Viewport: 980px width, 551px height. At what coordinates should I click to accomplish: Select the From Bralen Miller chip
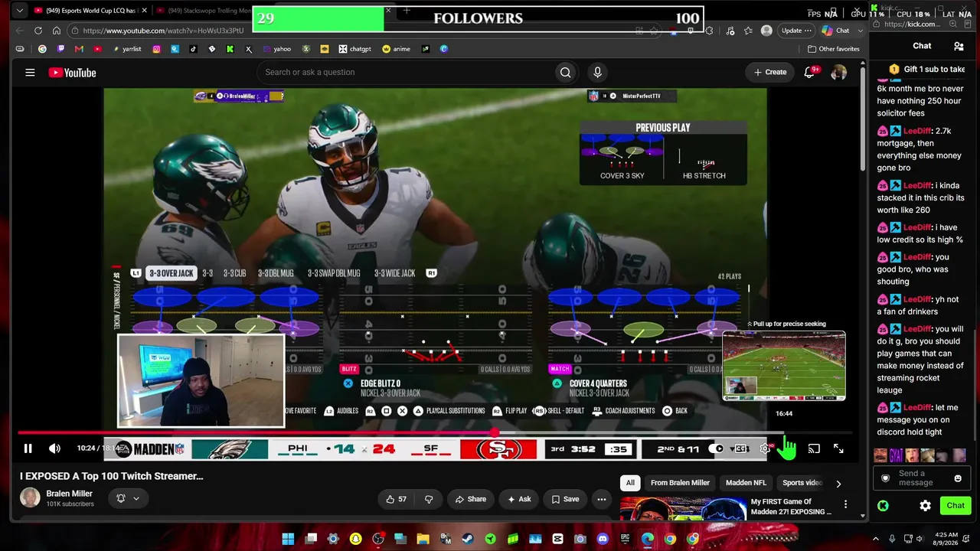coord(680,483)
